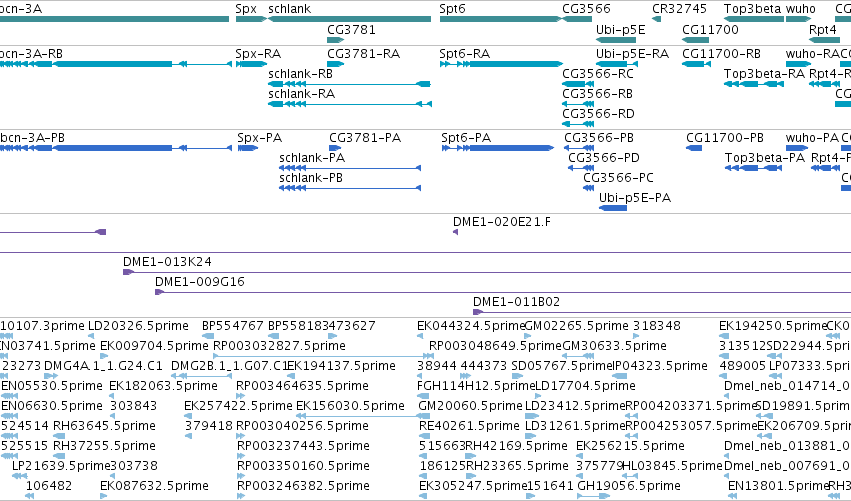
Task: Select the CG3781-RA transcript label
Action: click(364, 54)
